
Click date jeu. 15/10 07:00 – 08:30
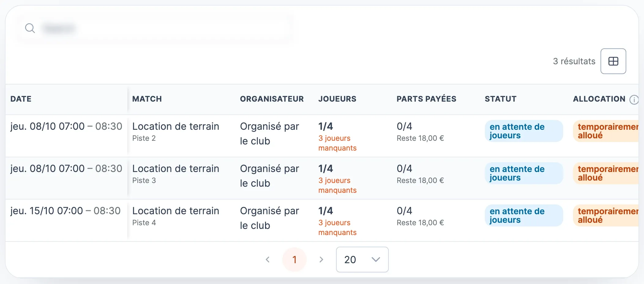[x=66, y=211]
